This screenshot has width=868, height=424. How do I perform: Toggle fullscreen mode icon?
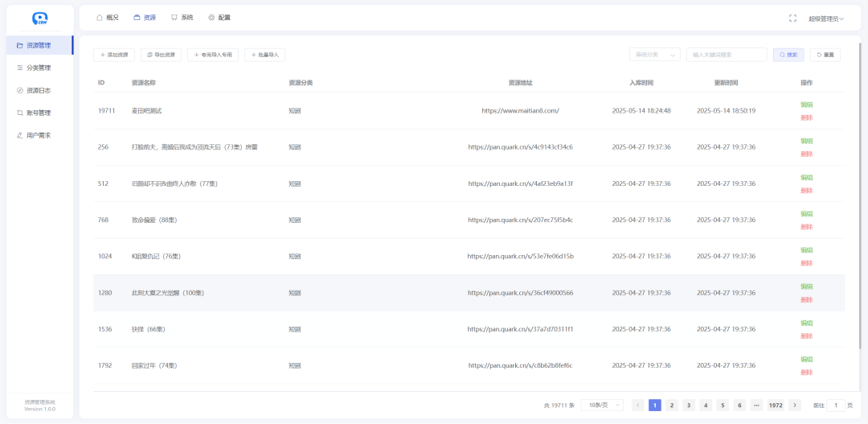pyautogui.click(x=792, y=19)
